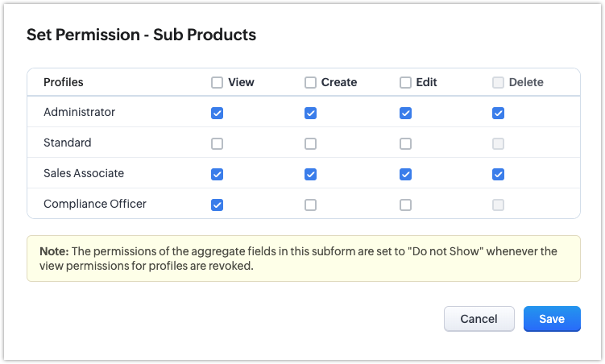Enable Edit permission for Standard profile

coord(405,144)
